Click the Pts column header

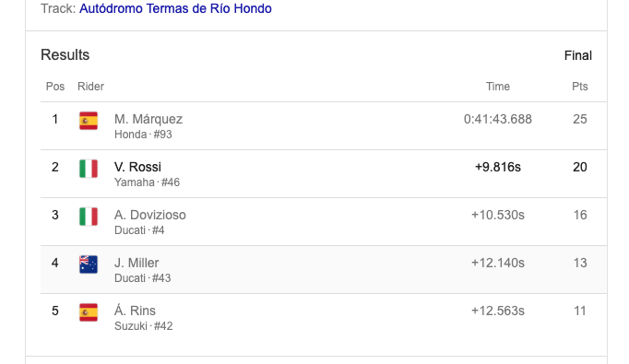pos(580,87)
